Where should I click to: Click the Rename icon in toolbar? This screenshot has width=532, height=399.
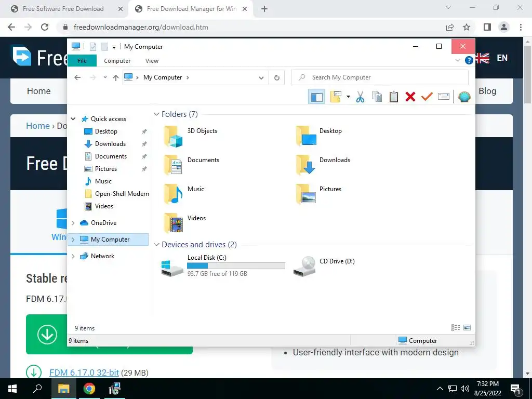444,97
